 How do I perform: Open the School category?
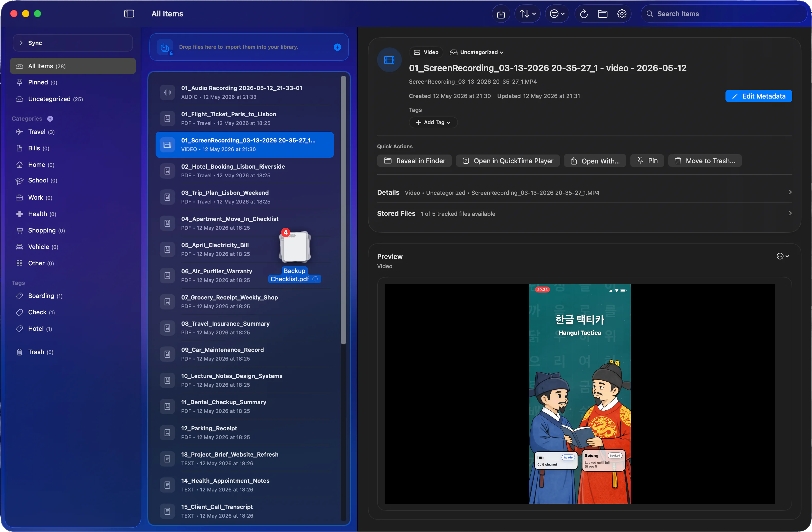73,180
